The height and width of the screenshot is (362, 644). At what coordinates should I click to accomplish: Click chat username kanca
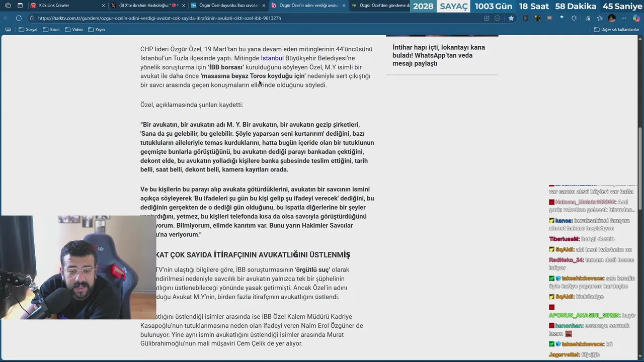click(x=565, y=221)
